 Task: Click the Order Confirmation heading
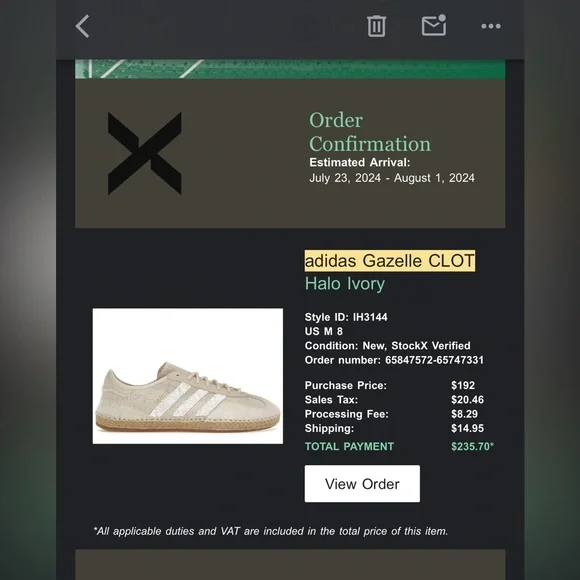(370, 132)
